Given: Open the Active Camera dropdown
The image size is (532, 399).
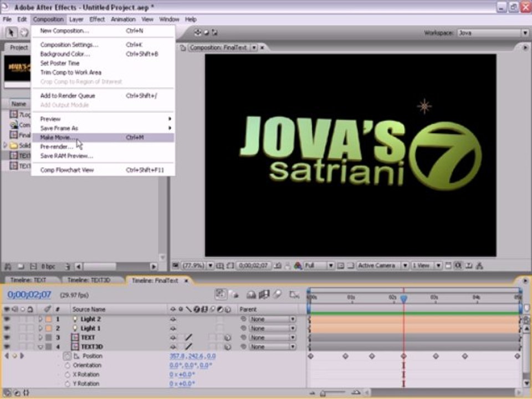Looking at the screenshot, I should [382, 265].
